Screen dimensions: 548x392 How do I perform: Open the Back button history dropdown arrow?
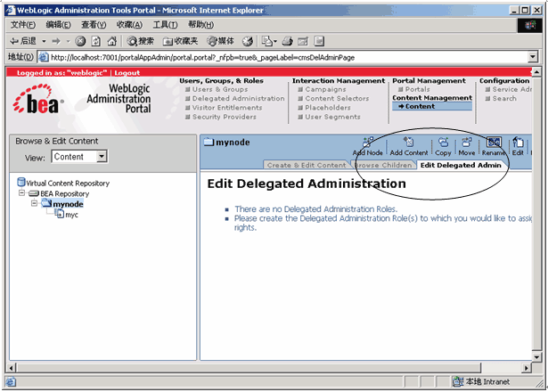pyautogui.click(x=44, y=42)
